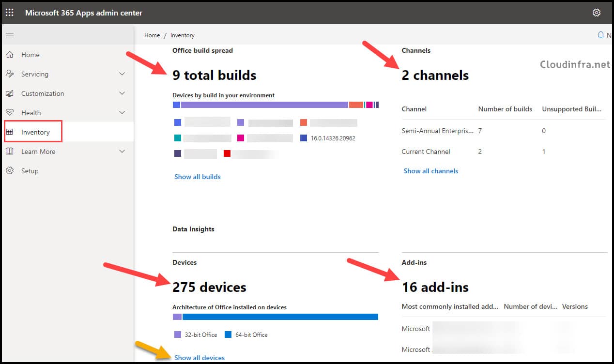Open Servicing in the sidebar
The width and height of the screenshot is (614, 364).
click(35, 74)
